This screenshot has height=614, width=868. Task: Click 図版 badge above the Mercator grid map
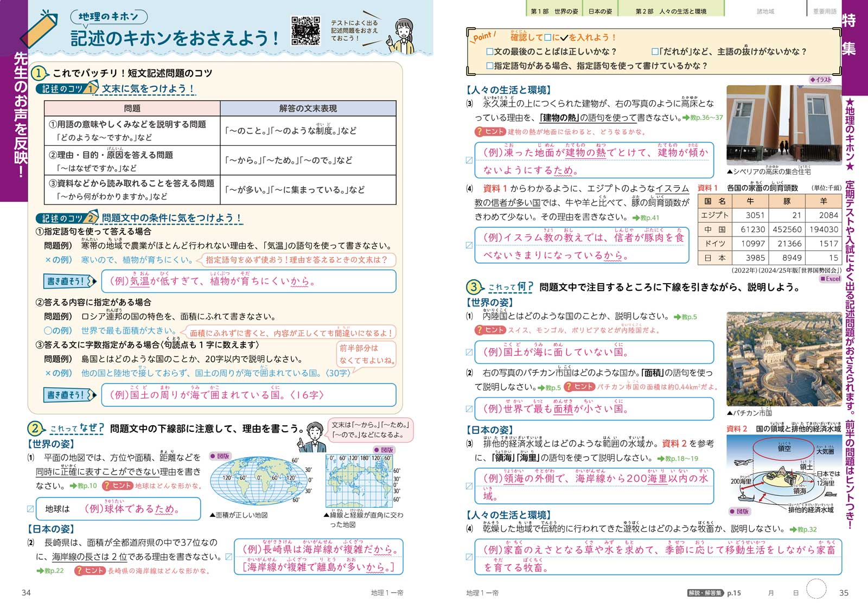pos(384,450)
